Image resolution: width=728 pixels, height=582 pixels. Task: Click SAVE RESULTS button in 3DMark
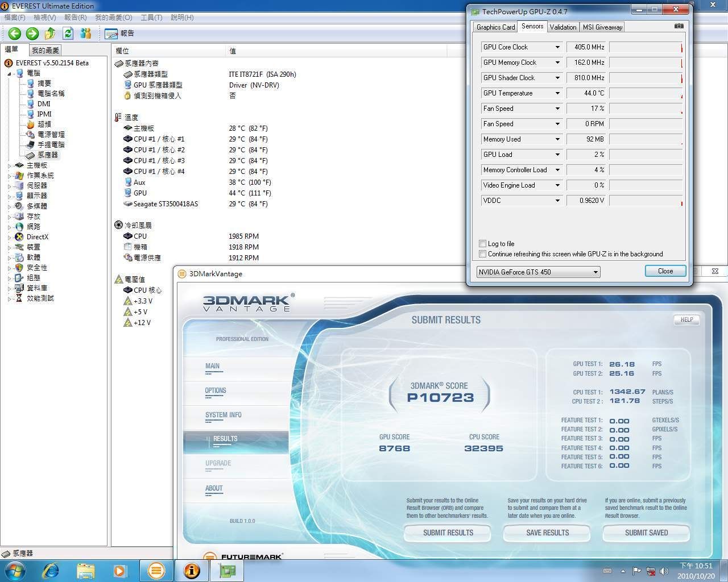pyautogui.click(x=548, y=533)
